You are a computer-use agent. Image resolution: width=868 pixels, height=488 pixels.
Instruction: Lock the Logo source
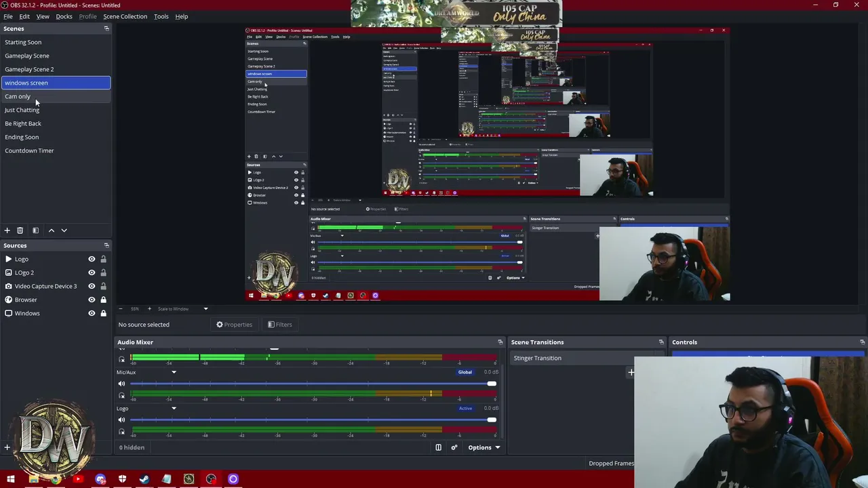pyautogui.click(x=103, y=259)
